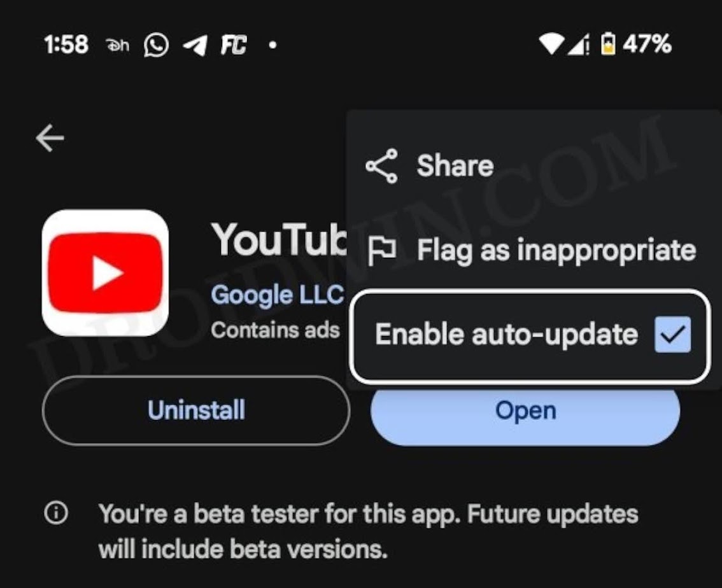This screenshot has width=722, height=588.
Task: Tap the Wi-Fi status icon
Action: click(x=551, y=45)
